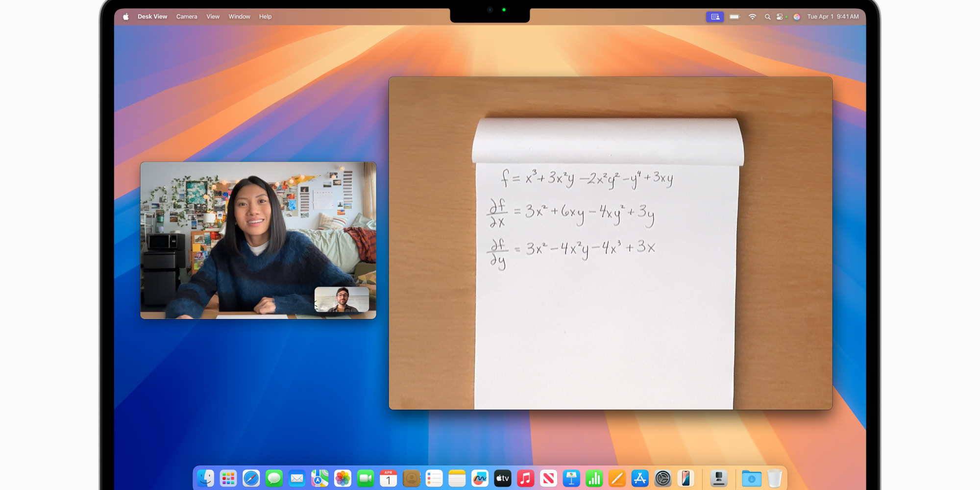The image size is (980, 490).
Task: Open Control Center from the menu bar
Action: coord(780,17)
